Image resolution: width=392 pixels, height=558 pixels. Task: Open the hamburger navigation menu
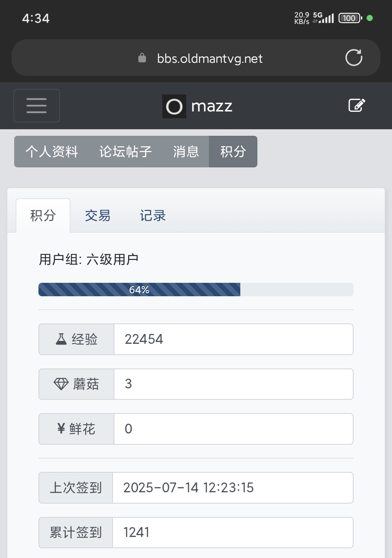point(37,106)
